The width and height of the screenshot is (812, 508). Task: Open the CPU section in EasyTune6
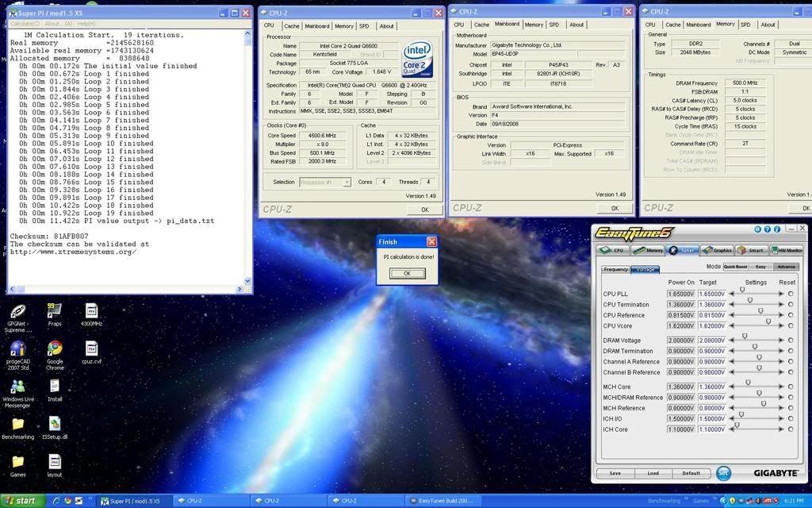coord(613,250)
